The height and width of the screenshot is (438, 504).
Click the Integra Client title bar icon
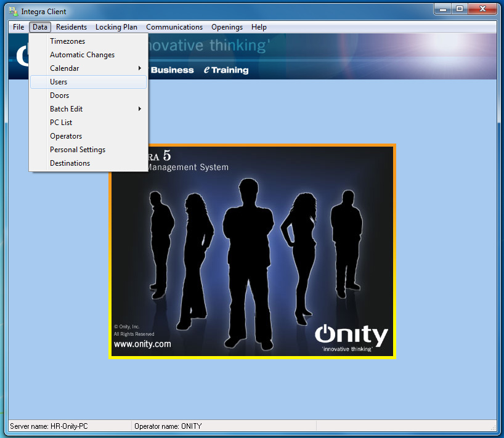point(12,11)
